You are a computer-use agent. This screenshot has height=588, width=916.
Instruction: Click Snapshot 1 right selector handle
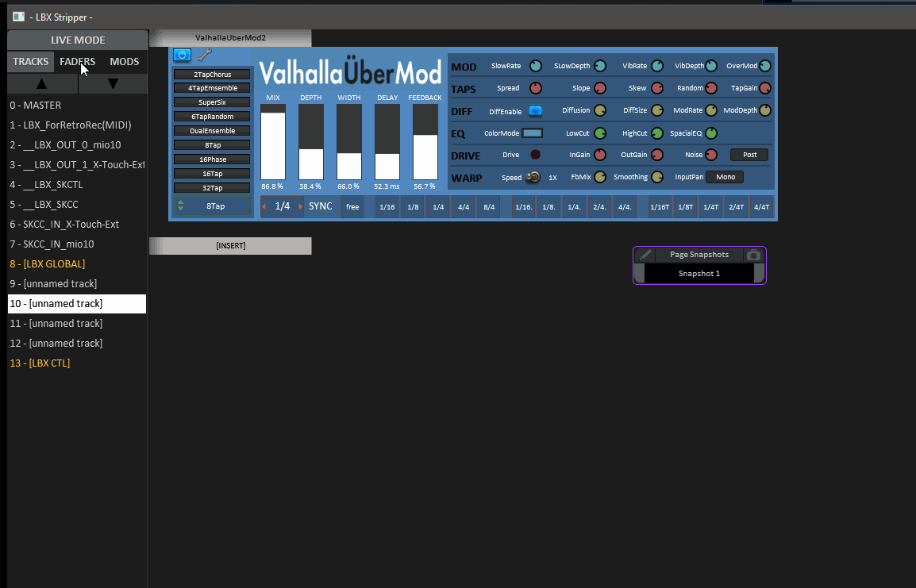[760, 273]
